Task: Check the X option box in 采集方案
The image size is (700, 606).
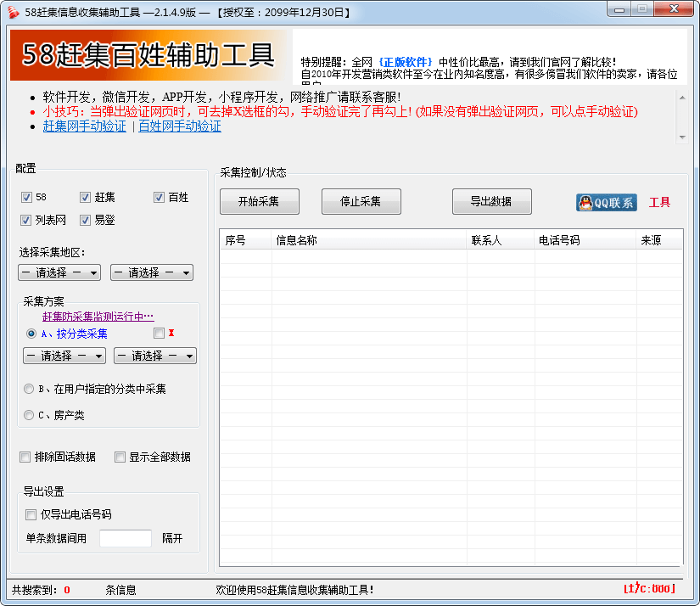Action: pos(159,334)
